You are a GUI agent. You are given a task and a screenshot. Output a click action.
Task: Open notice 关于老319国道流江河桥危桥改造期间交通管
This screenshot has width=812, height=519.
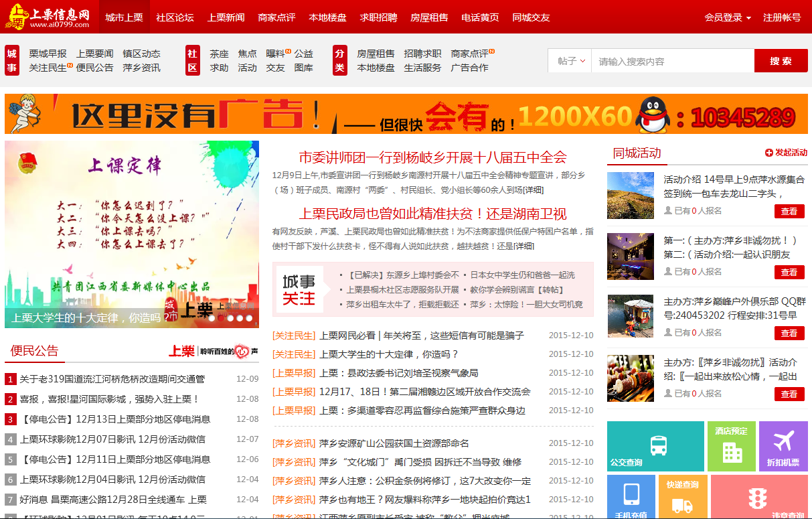(x=112, y=379)
